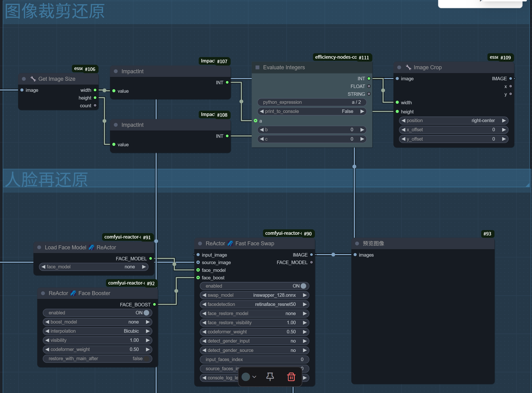This screenshot has width=532, height=393.
Task: Click the red trash delete icon
Action: (x=291, y=377)
